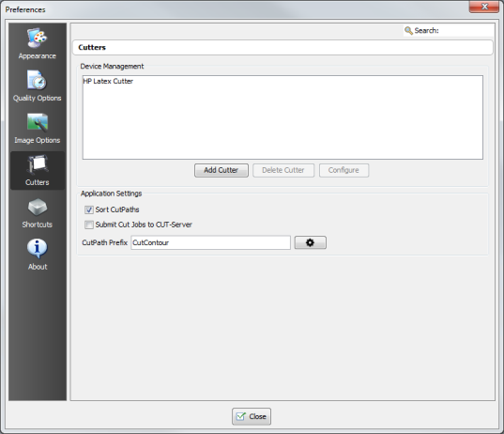
Task: Click the Delete Cutter button
Action: (x=283, y=170)
